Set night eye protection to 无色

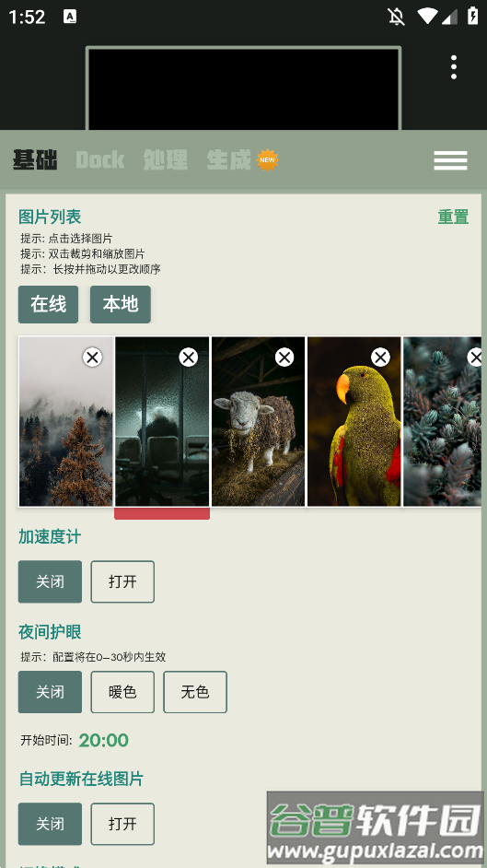[x=195, y=692]
